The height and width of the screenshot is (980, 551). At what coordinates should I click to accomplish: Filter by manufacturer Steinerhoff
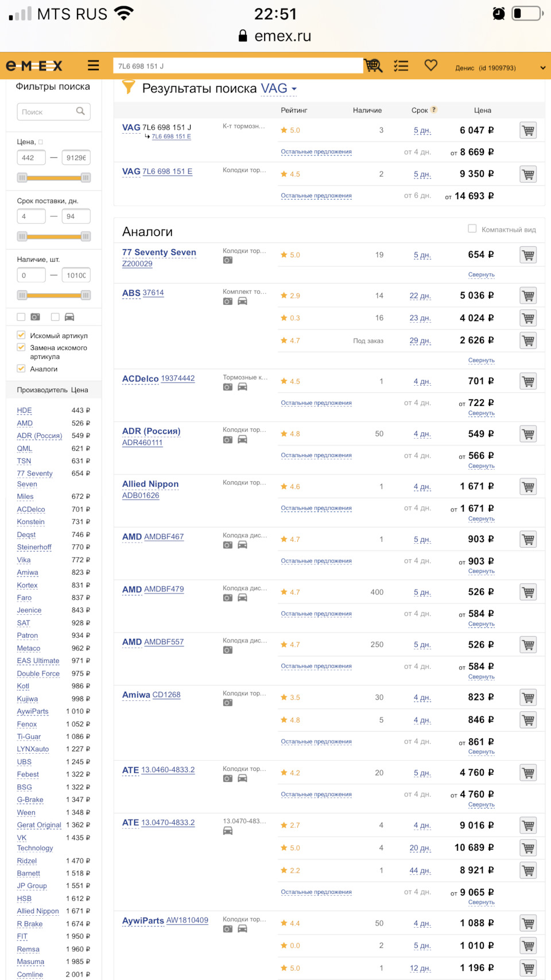(x=34, y=547)
